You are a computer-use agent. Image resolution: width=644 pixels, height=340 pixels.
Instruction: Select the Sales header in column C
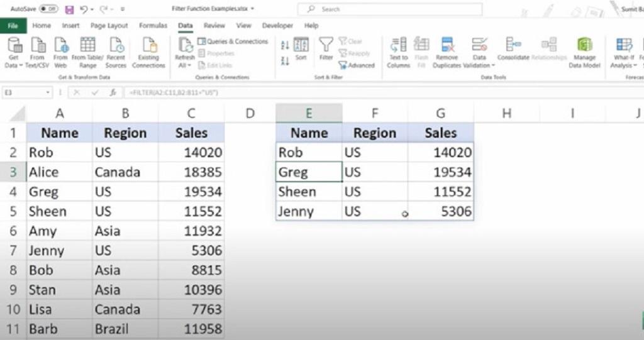click(x=191, y=133)
